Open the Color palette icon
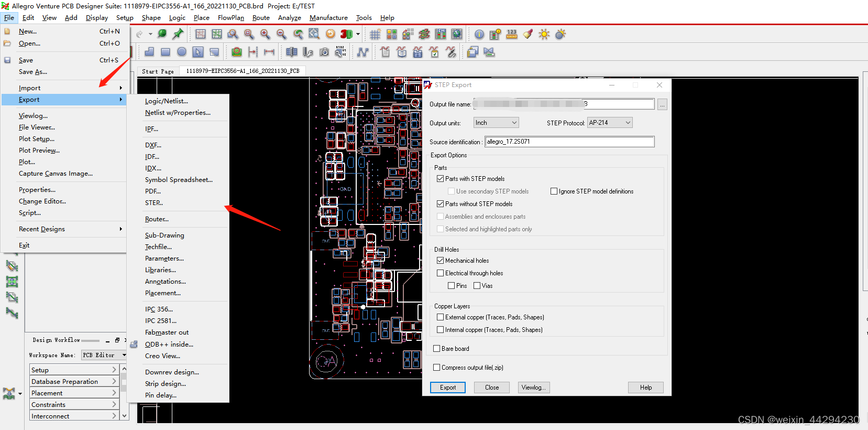The height and width of the screenshot is (430, 868). pos(392,35)
